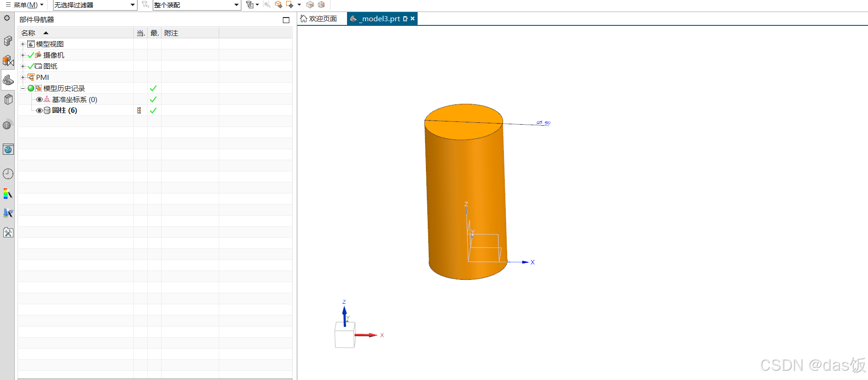
Task: Click the grayed-out crosshair selection icon
Action: (x=267, y=5)
